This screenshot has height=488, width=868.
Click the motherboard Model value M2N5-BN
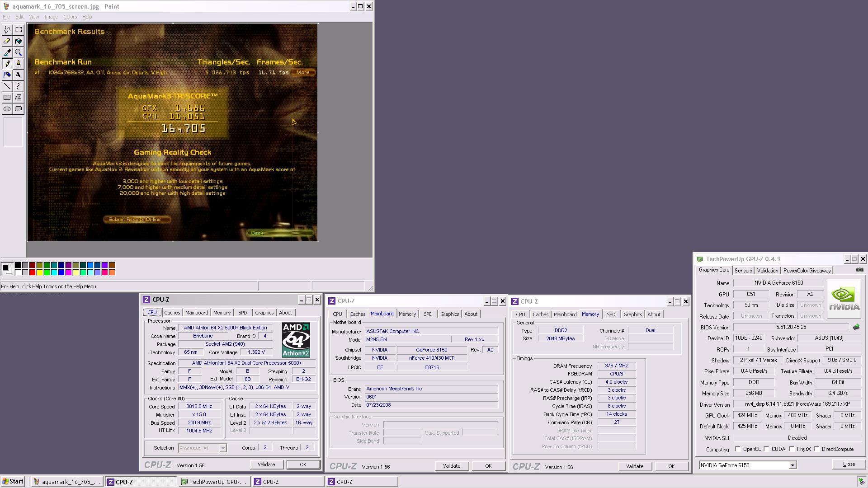click(407, 340)
